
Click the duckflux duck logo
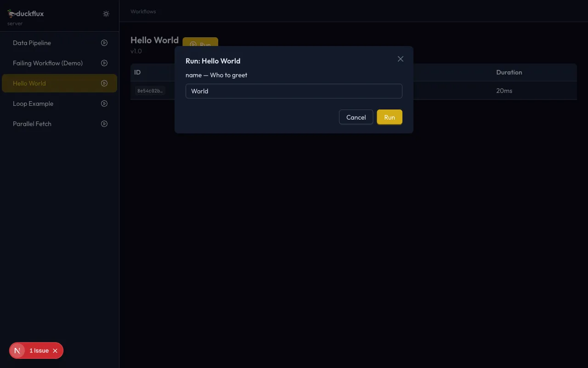11,14
